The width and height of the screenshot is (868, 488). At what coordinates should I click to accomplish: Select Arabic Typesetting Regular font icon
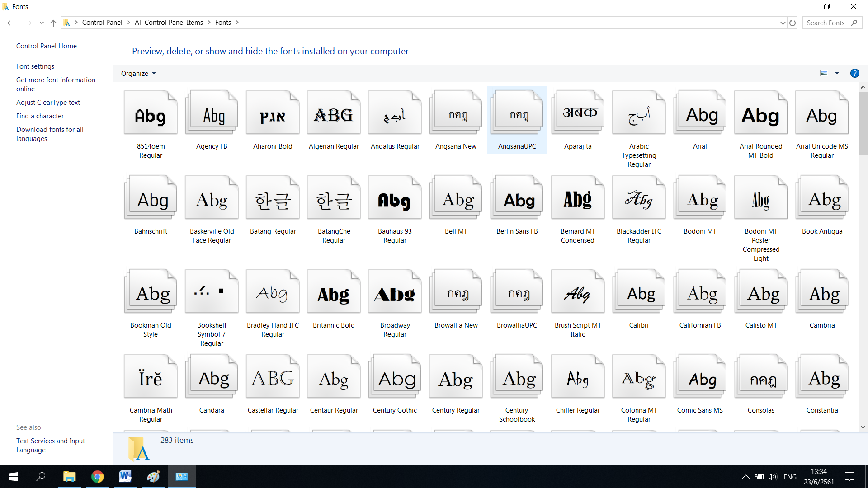tap(639, 113)
